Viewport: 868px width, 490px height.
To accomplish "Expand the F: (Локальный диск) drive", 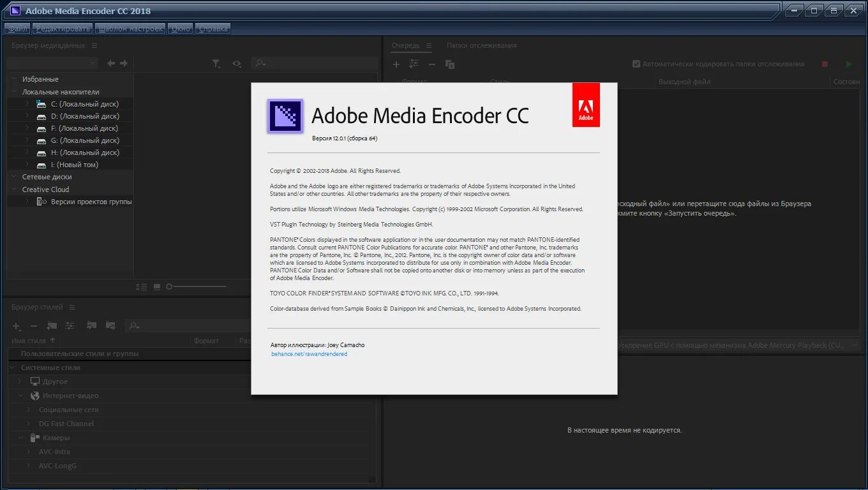I will (x=27, y=128).
